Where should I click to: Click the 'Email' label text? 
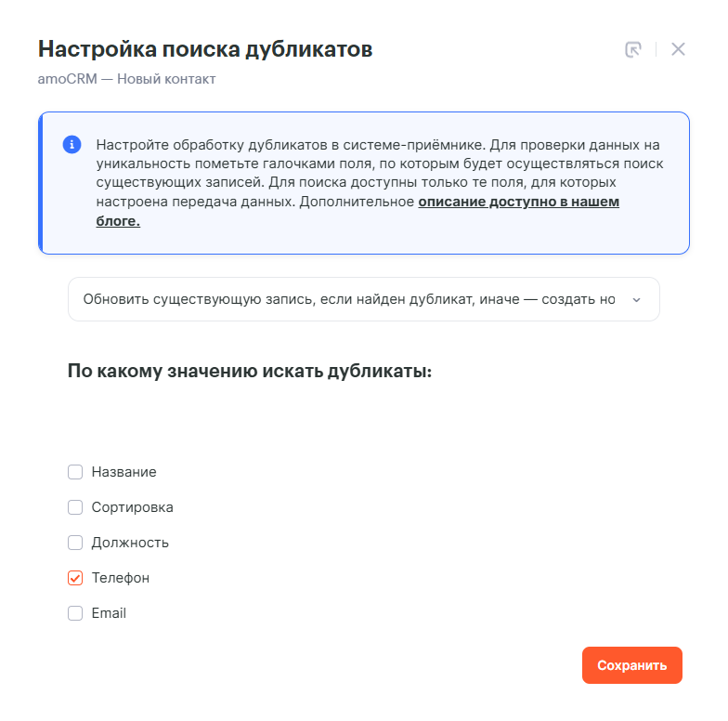coord(109,613)
